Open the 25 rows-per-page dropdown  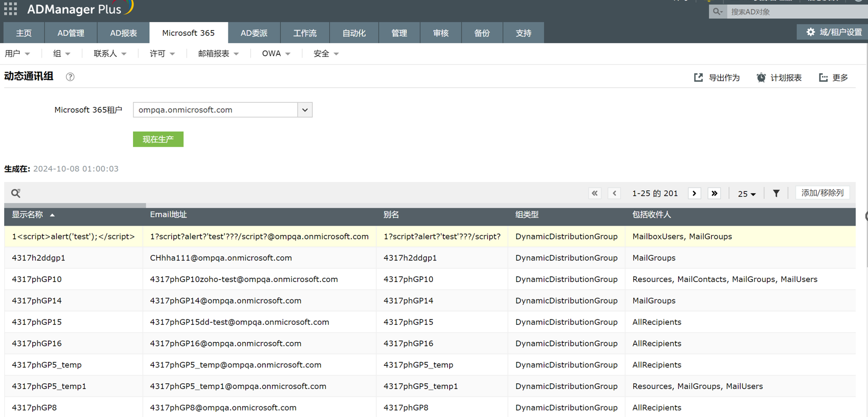[747, 194]
